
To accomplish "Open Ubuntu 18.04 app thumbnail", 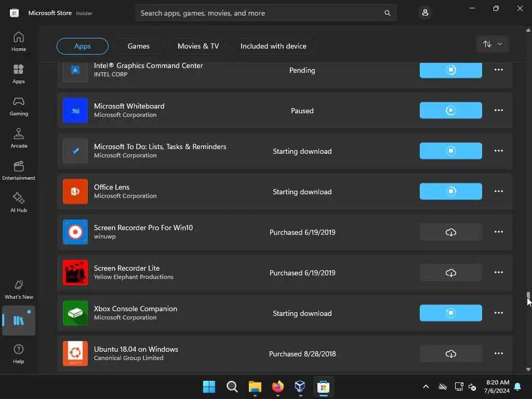I will (x=75, y=353).
